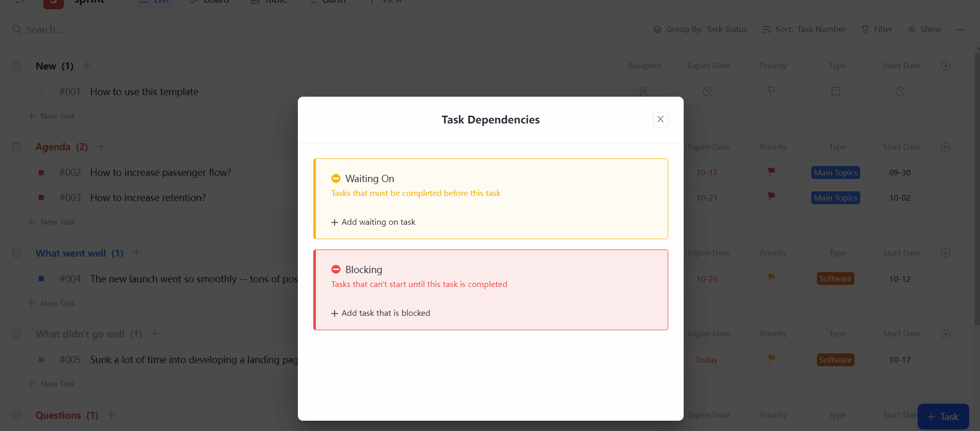980x431 pixels.
Task: Click Add task that is blocked
Action: (380, 313)
